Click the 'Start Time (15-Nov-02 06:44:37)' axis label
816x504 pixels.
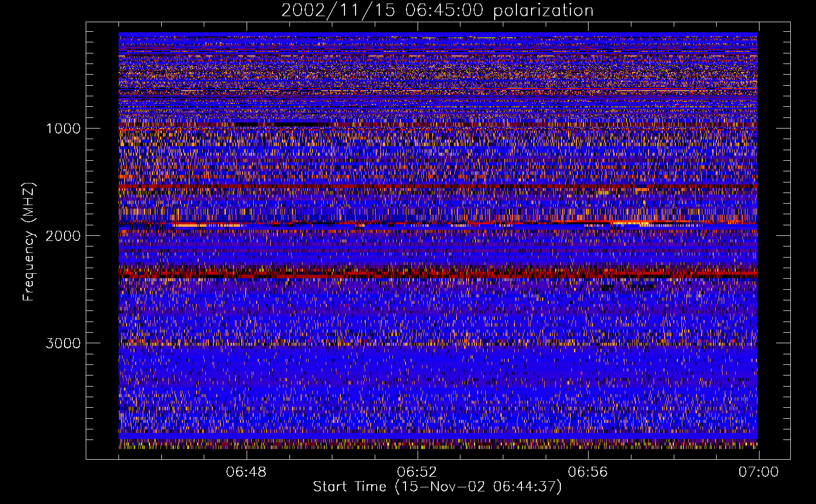click(437, 487)
